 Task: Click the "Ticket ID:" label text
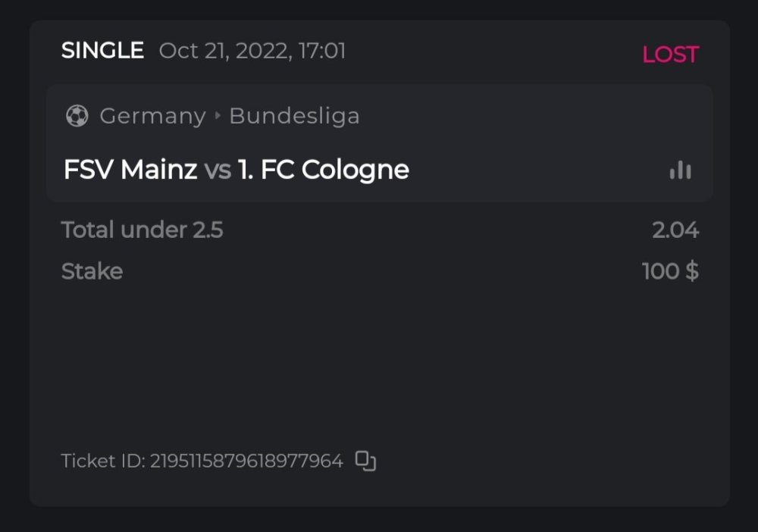(x=102, y=461)
